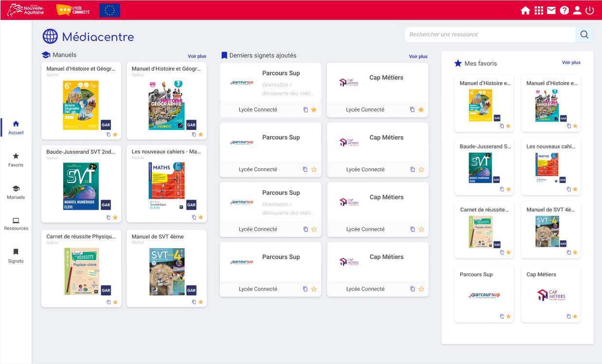The width and height of the screenshot is (602, 364).
Task: Open Signets in the sidebar
Action: tap(16, 255)
